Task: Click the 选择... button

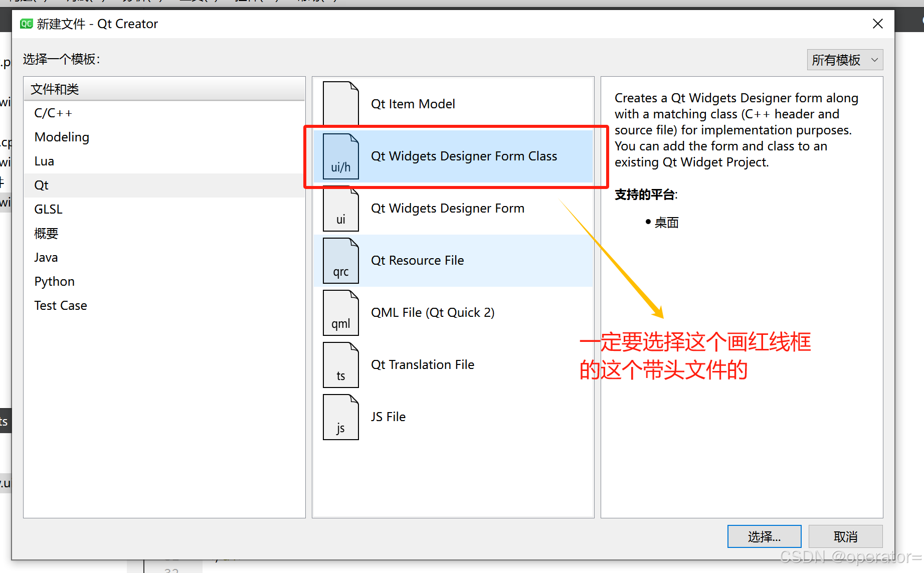Action: click(x=764, y=537)
